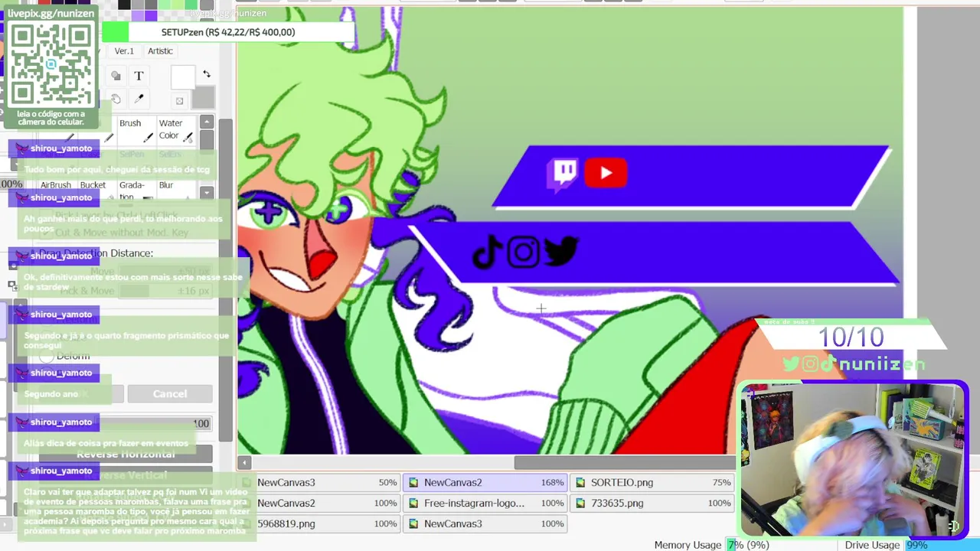Open the white foreground color swatch
980x551 pixels.
pos(183,77)
